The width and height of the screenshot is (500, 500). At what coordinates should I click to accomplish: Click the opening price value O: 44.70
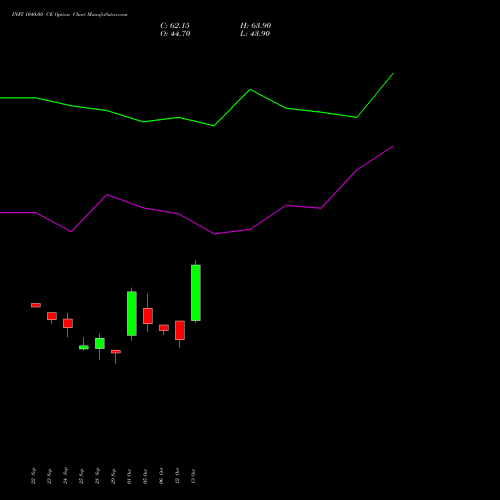[175, 34]
